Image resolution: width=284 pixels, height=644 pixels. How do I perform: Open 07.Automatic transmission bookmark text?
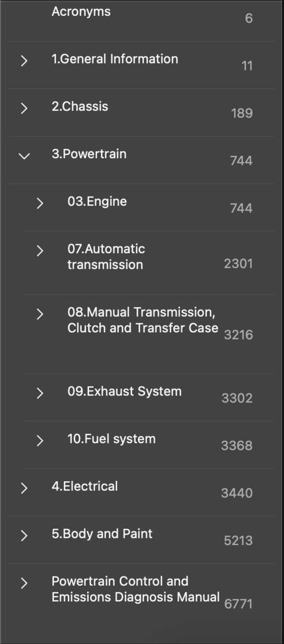click(x=106, y=257)
